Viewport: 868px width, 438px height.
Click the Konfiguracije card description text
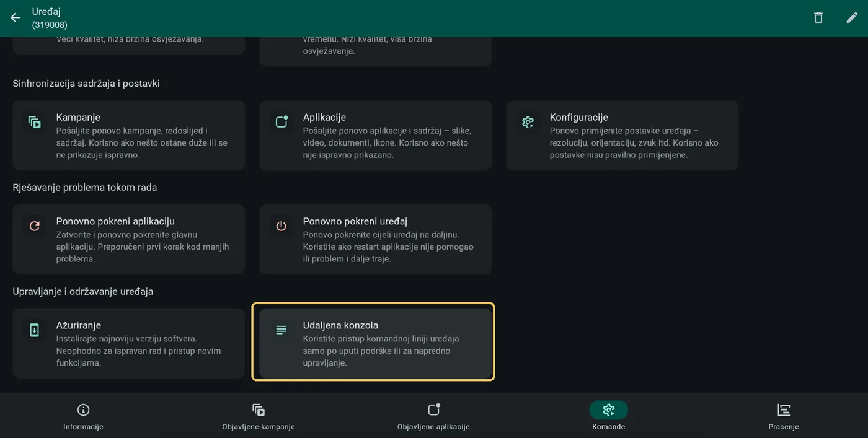click(634, 142)
